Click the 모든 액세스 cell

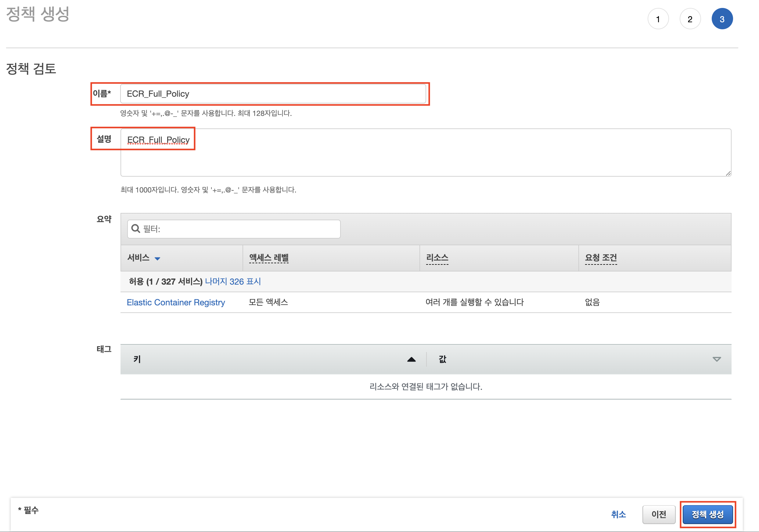pyautogui.click(x=268, y=302)
